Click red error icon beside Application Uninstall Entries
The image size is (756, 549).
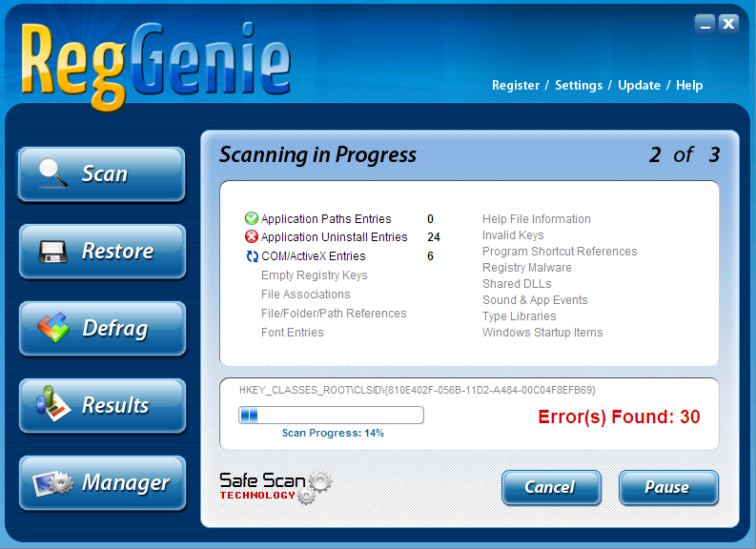[251, 236]
